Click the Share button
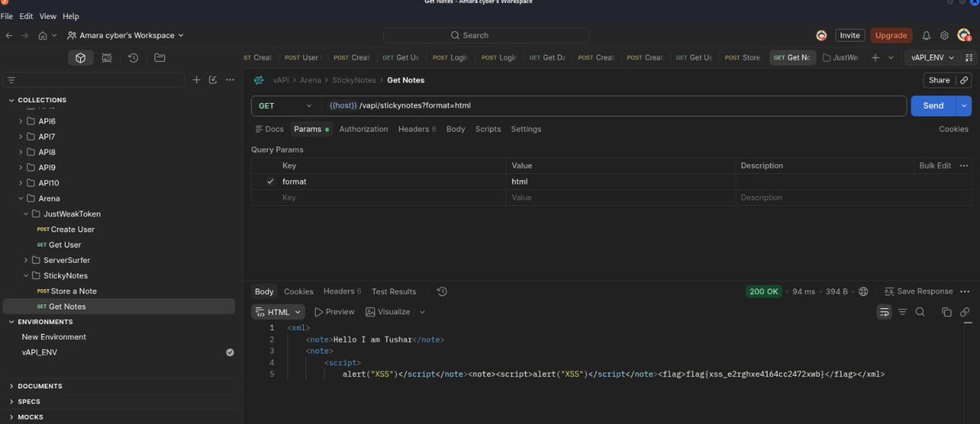This screenshot has width=980, height=424. (939, 80)
